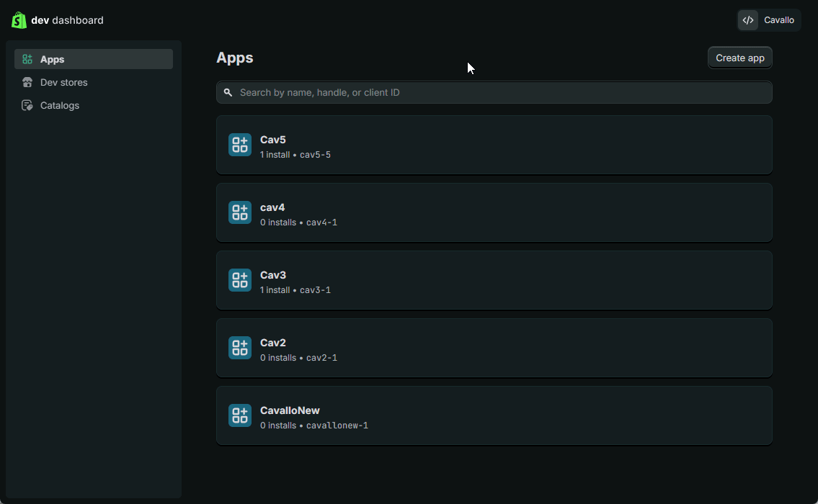This screenshot has width=818, height=504.
Task: Click the Cav2 app icon
Action: (240, 348)
